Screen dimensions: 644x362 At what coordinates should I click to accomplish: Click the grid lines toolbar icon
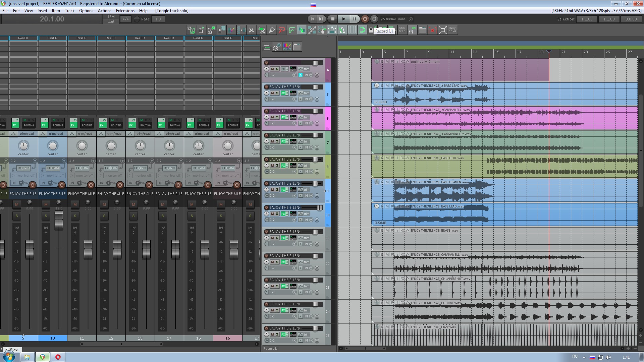coord(352,30)
